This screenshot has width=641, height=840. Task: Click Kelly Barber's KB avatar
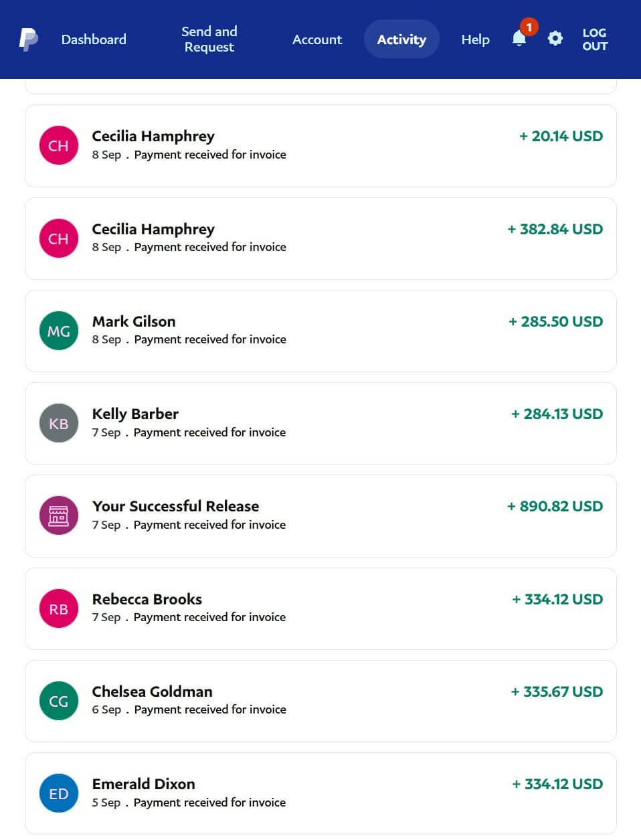[x=59, y=423]
